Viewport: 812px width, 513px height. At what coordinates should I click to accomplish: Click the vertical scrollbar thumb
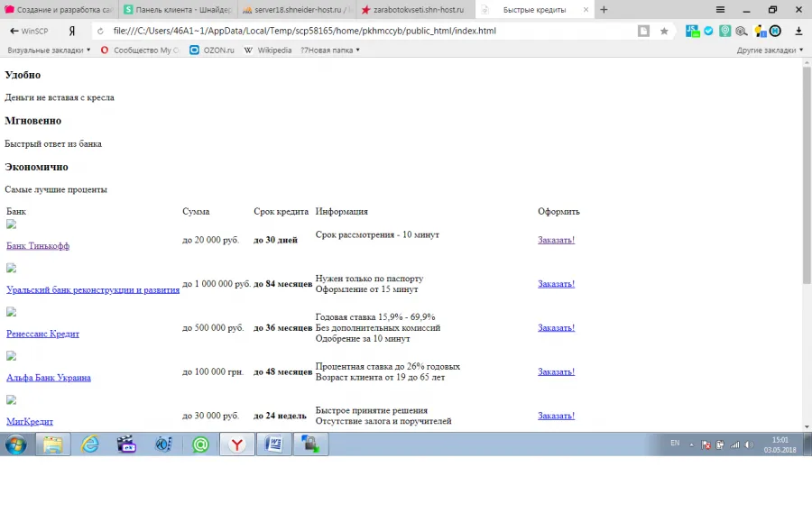pyautogui.click(x=807, y=175)
